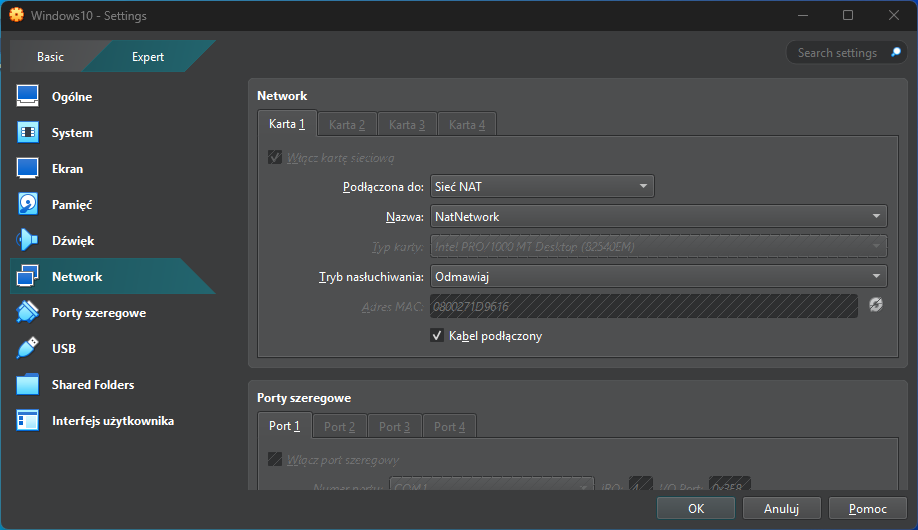The height and width of the screenshot is (530, 918).
Task: Go to the Interfejs użytkownika category
Action: pos(111,420)
